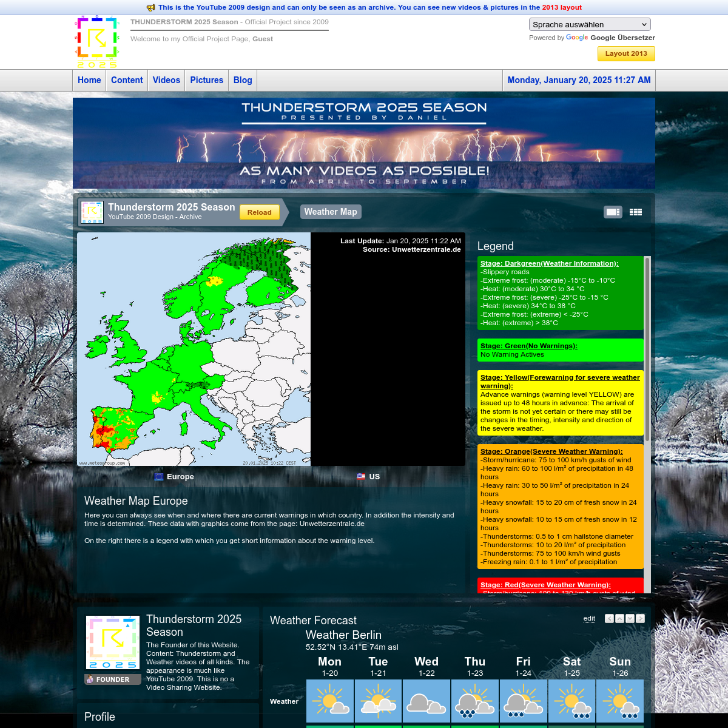Click the left arrow in Weather Forecast
The height and width of the screenshot is (728, 728).
point(609,619)
